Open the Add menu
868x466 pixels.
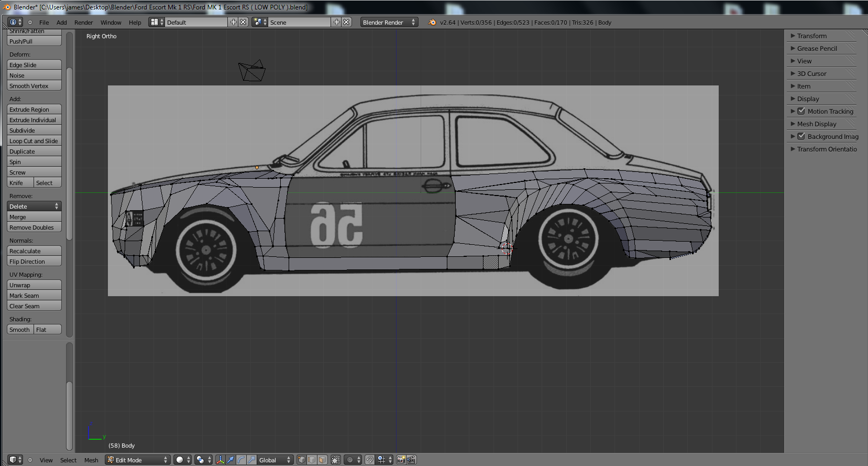tap(62, 23)
